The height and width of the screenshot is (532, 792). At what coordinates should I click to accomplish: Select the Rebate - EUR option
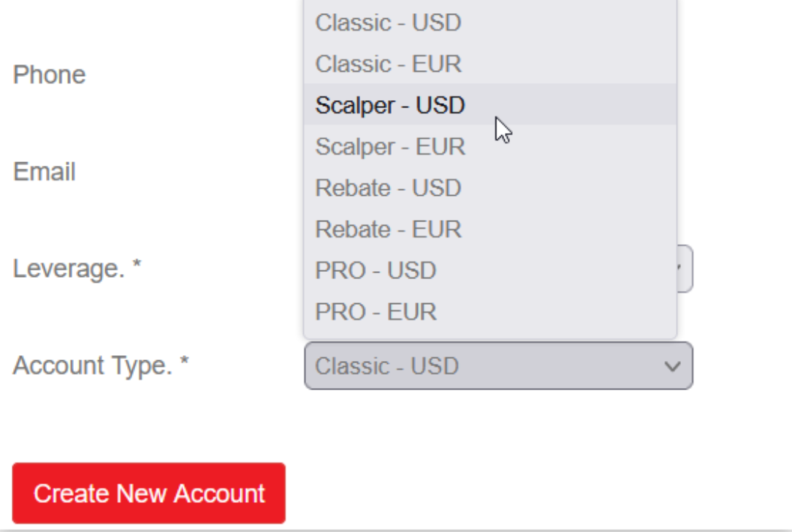coord(388,229)
